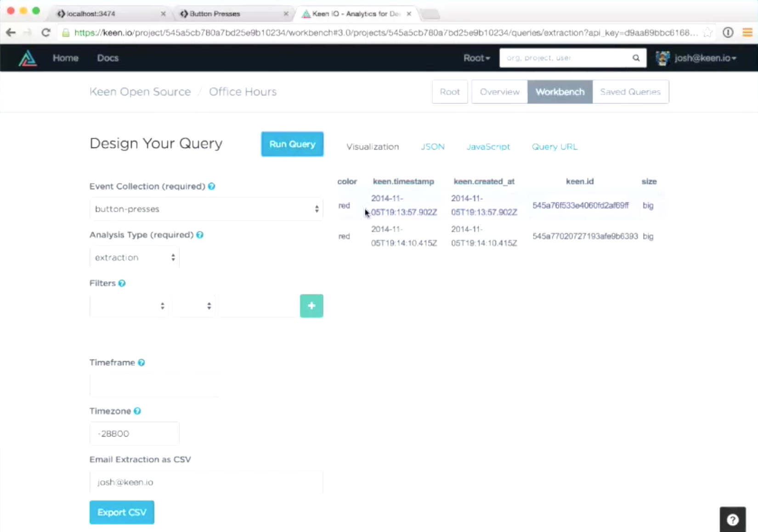The height and width of the screenshot is (532, 758).
Task: Open the Analysis Type extraction dropdown
Action: click(x=134, y=258)
